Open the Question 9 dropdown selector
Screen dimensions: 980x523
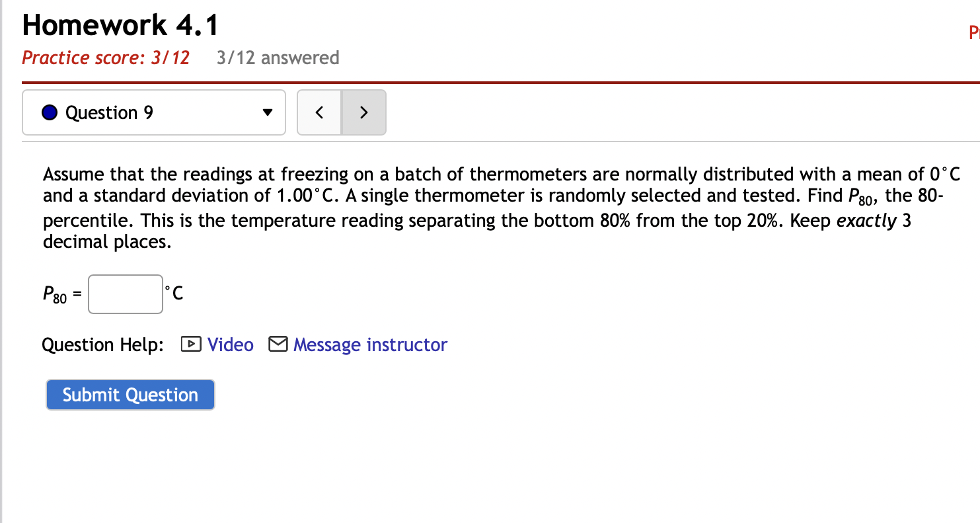pos(153,112)
